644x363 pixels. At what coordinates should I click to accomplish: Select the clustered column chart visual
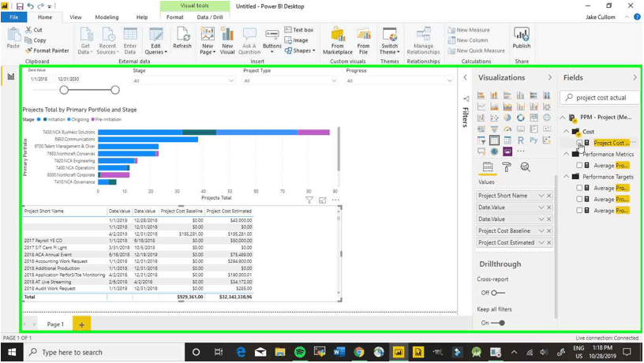tap(520, 95)
